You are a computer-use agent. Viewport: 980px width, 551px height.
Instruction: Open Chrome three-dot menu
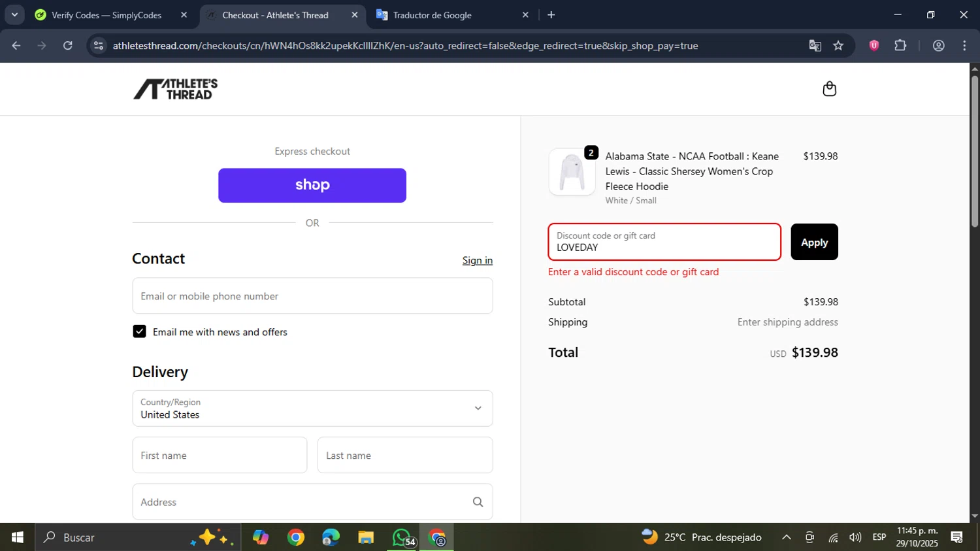pos(964,46)
